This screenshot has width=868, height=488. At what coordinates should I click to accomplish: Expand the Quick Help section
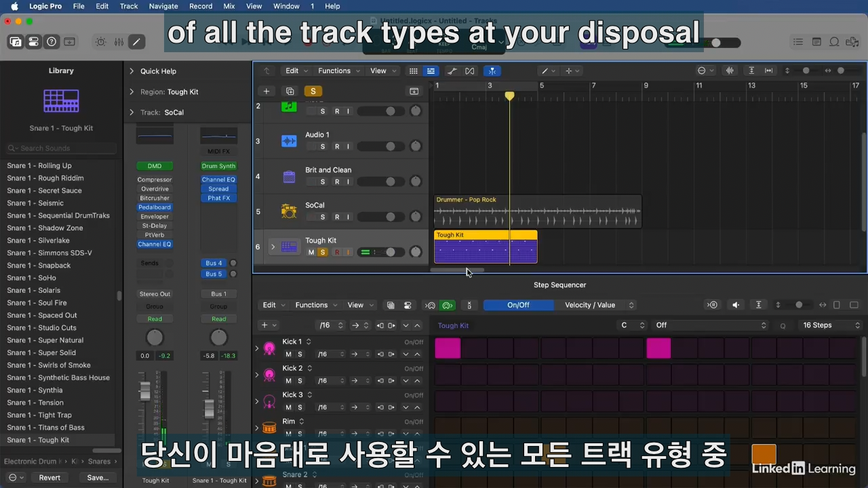click(x=132, y=71)
